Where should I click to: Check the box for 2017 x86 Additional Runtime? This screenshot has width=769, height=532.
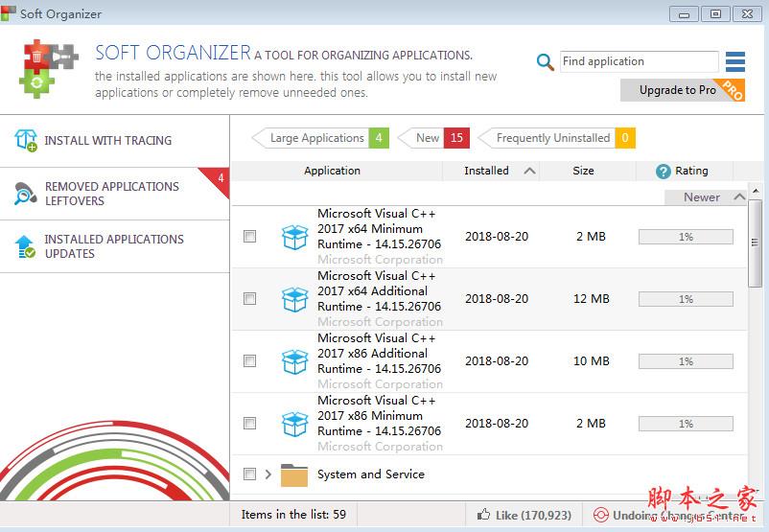[249, 360]
